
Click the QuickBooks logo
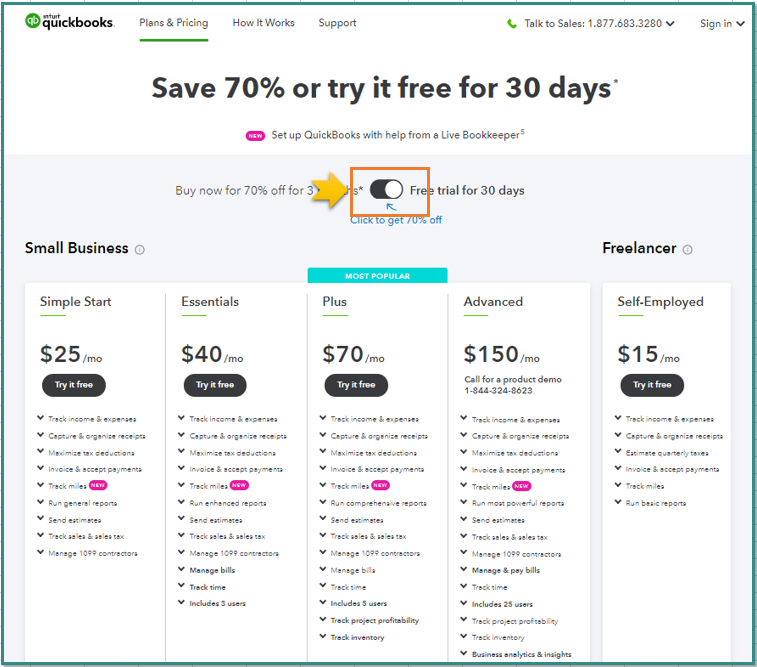click(69, 22)
